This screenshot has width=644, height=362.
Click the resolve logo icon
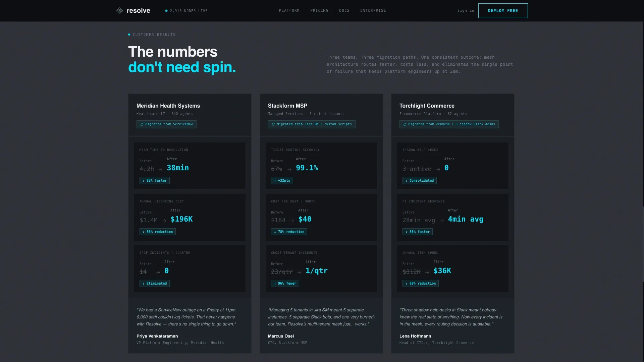coord(119,11)
